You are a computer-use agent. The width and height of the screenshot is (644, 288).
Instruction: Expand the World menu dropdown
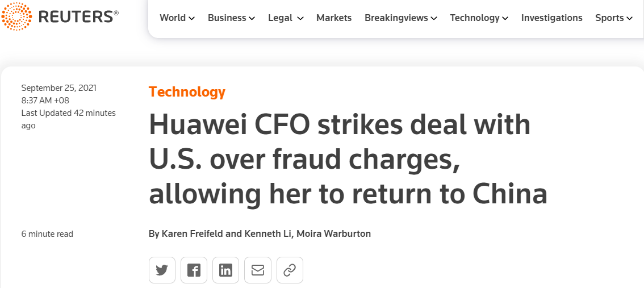coord(177,18)
